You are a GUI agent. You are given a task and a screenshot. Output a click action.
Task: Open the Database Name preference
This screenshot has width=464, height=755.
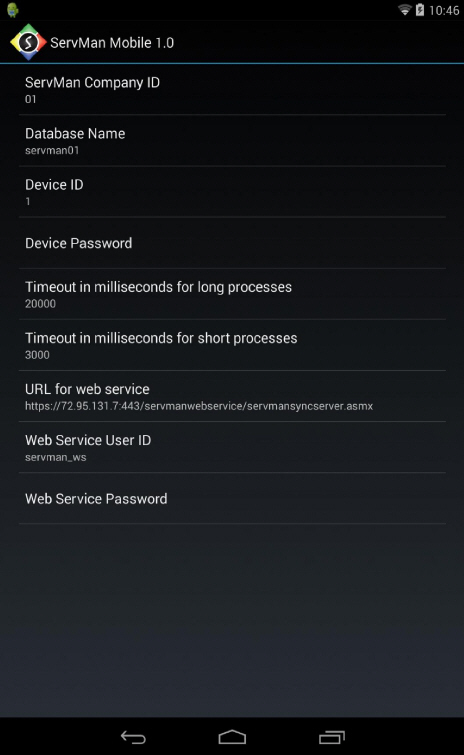[232, 141]
